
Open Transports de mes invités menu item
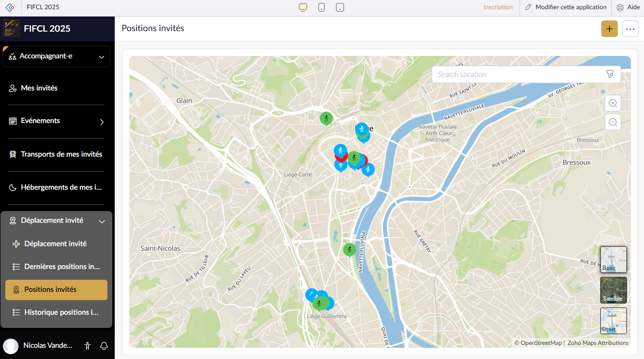tap(61, 154)
